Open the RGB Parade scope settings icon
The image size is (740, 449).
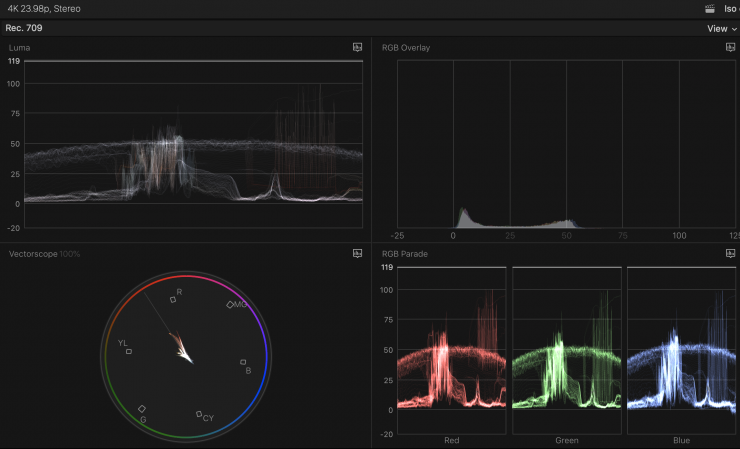730,254
